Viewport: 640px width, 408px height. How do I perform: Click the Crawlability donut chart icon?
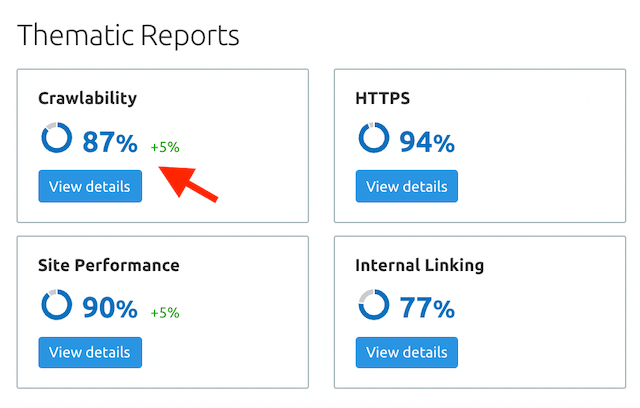pyautogui.click(x=56, y=139)
